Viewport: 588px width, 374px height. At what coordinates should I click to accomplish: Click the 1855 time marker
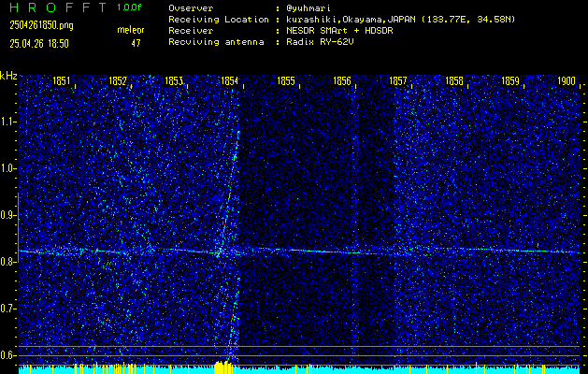[286, 81]
